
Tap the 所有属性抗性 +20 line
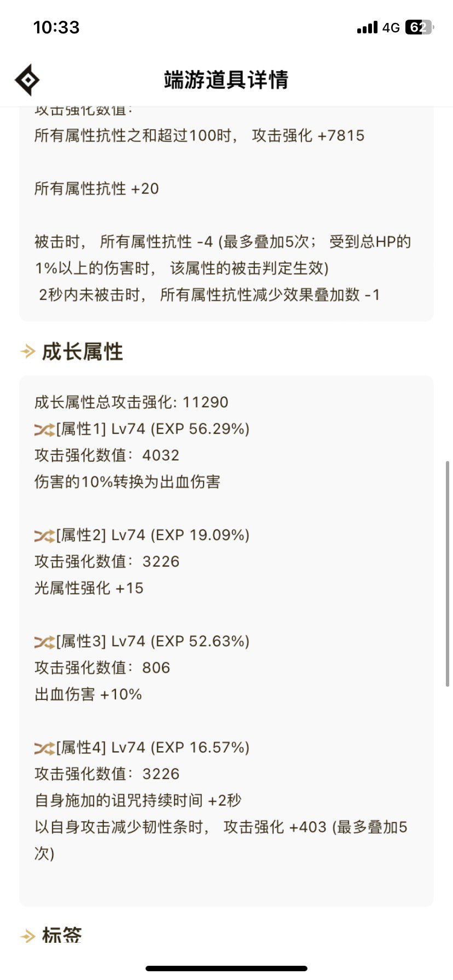(97, 189)
